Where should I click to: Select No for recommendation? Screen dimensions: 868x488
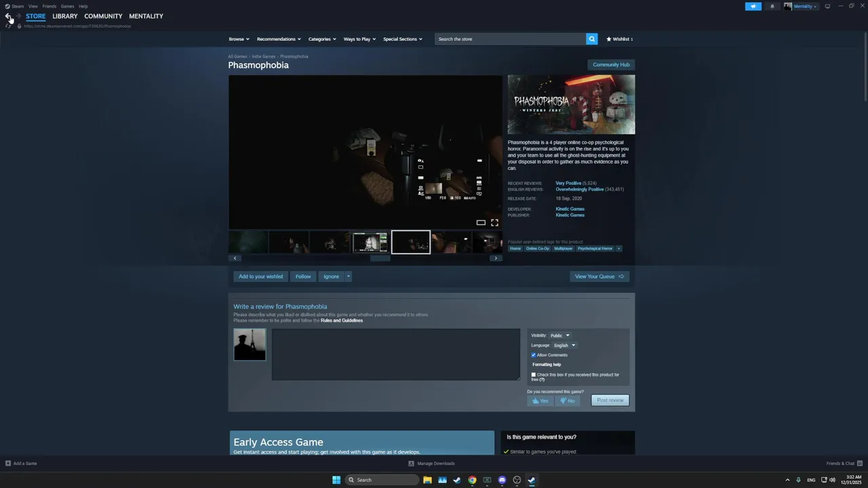[x=567, y=401]
